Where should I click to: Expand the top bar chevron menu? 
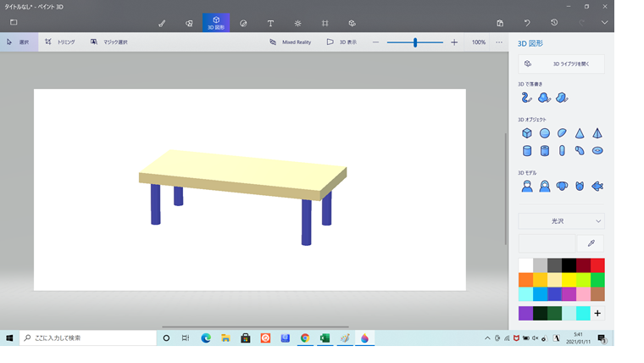pyautogui.click(x=604, y=23)
